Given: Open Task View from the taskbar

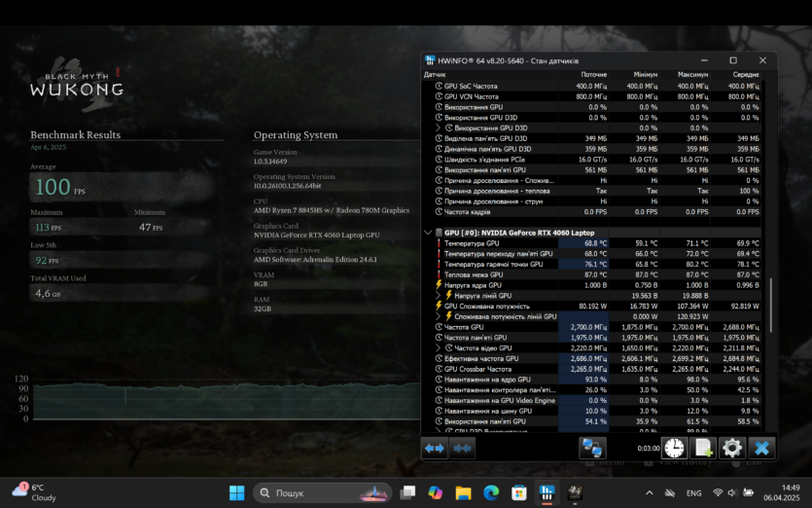Looking at the screenshot, I should (407, 492).
